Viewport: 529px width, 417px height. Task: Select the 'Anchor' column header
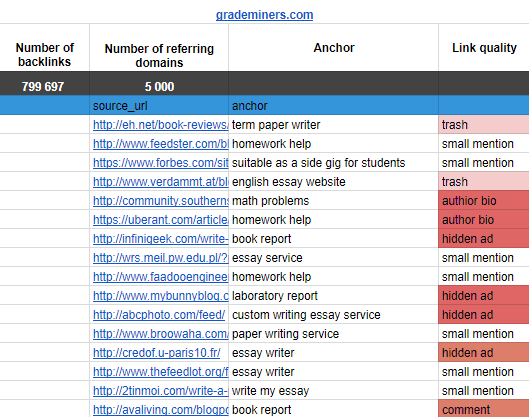point(334,48)
